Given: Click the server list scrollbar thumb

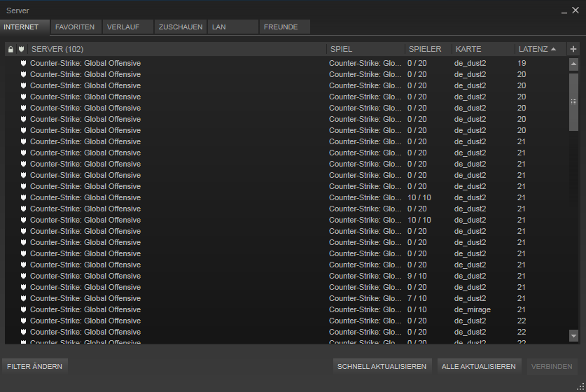Looking at the screenshot, I should (573, 101).
